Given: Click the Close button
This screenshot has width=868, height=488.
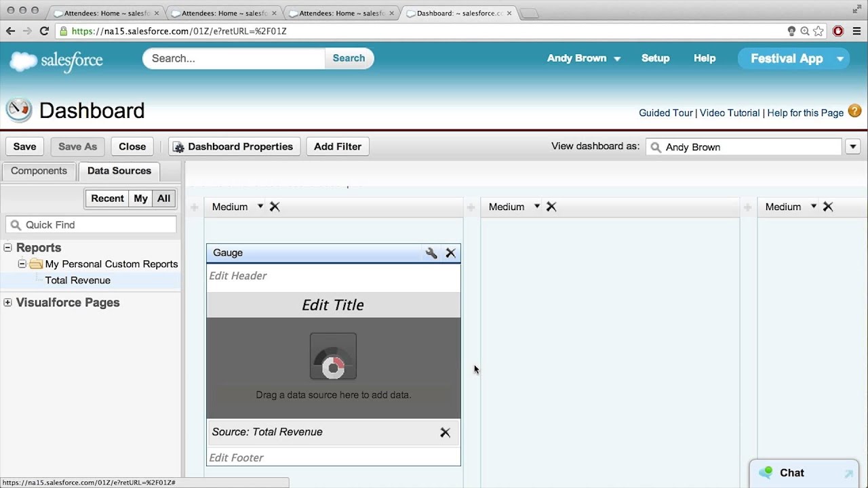Looking at the screenshot, I should (132, 146).
